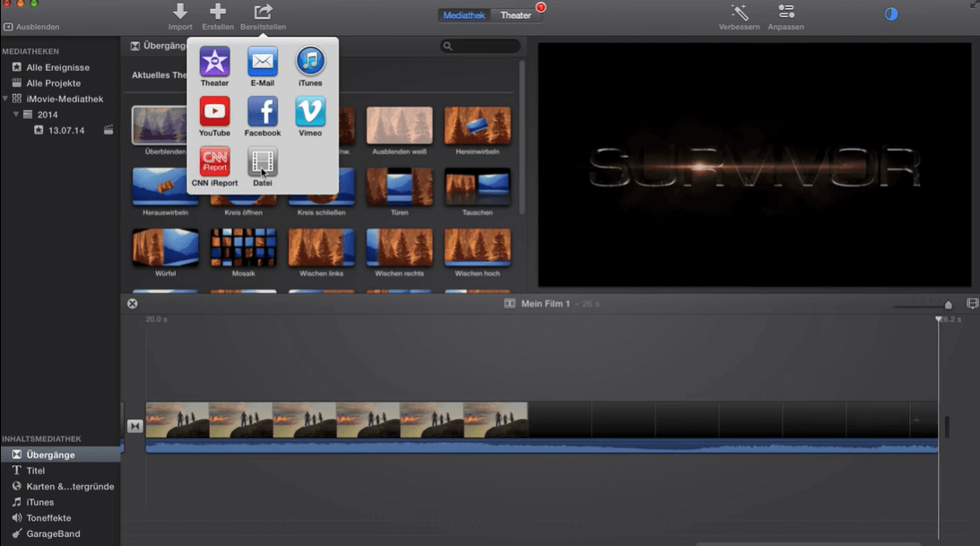Click the Ausblenden sidebar button
980x546 pixels.
tap(32, 27)
